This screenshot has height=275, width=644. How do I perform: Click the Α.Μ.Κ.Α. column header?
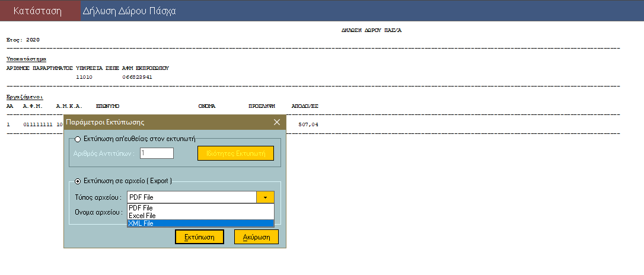pyautogui.click(x=69, y=106)
